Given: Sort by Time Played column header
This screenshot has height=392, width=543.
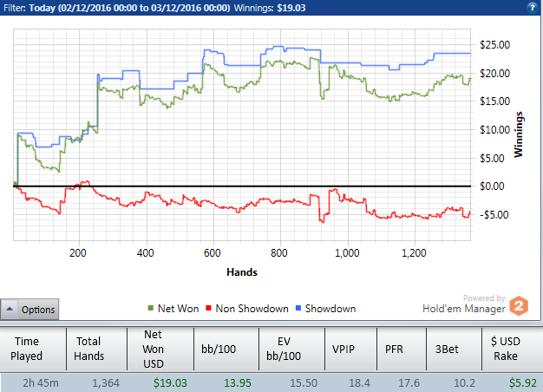Looking at the screenshot, I should (33, 349).
